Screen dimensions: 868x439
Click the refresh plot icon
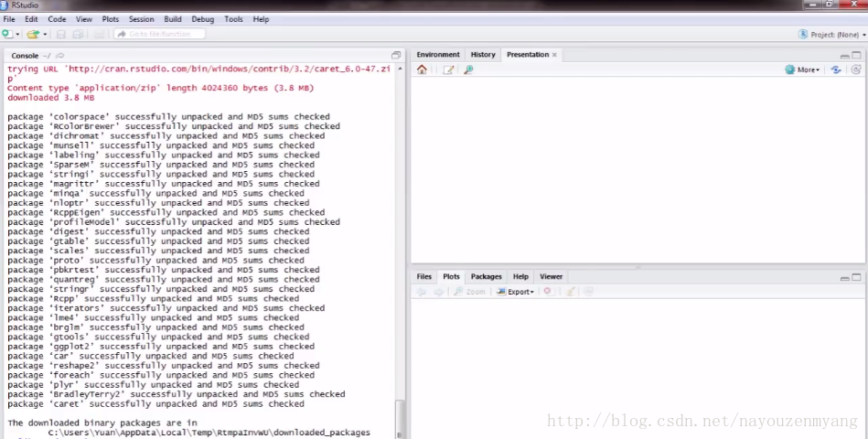click(x=588, y=292)
